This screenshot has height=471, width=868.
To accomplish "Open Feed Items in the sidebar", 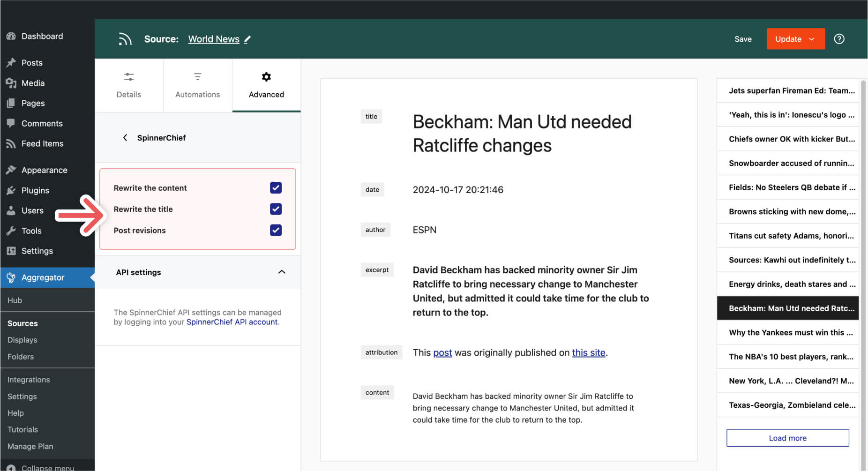I will 42,143.
